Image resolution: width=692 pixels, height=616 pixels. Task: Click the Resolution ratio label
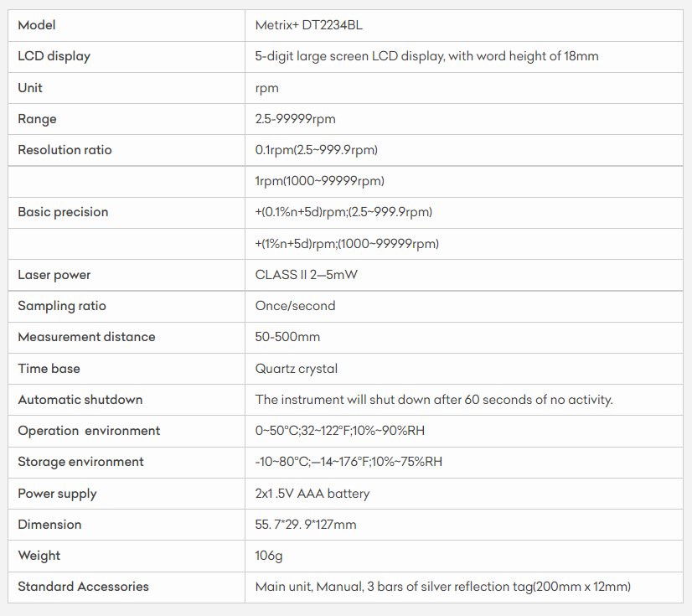pyautogui.click(x=65, y=150)
